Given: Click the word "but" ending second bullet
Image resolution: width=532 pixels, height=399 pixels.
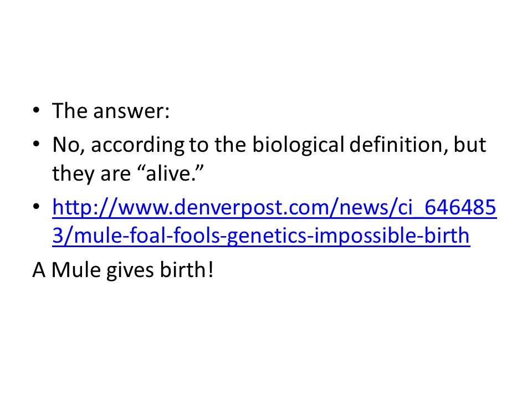Looking at the screenshot, I should click(x=469, y=144).
